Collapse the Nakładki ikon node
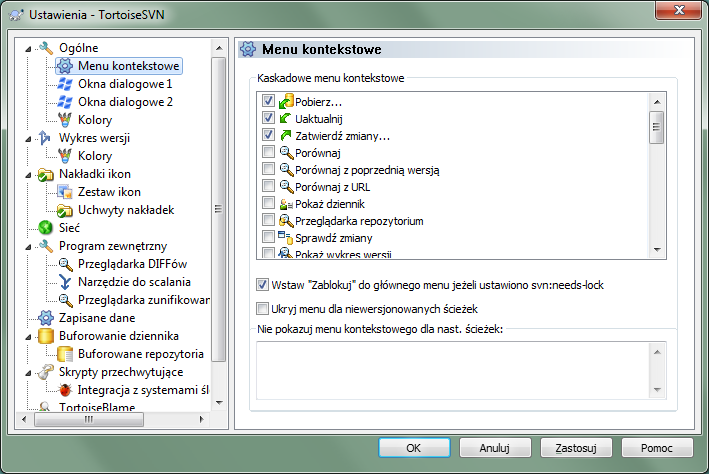Image resolution: width=709 pixels, height=474 pixels. point(28,175)
